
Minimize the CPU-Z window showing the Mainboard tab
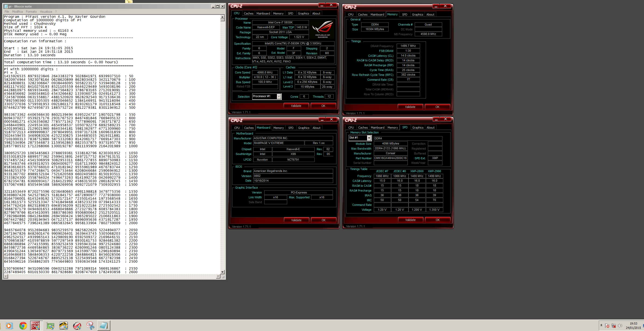click(x=322, y=119)
